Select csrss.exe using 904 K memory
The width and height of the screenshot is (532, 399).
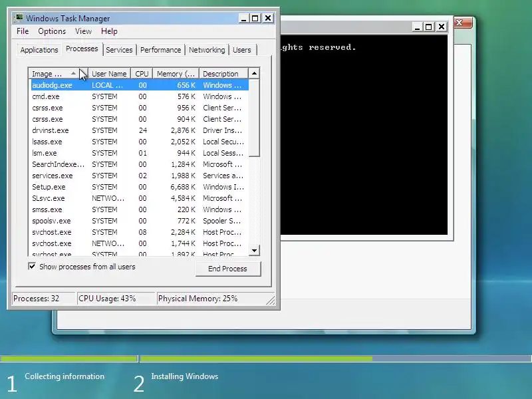pos(139,119)
